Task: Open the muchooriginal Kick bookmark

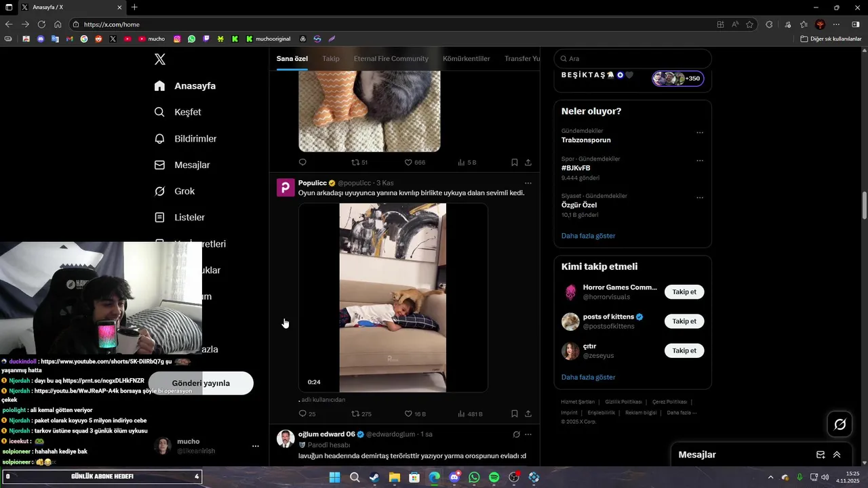Action: [x=268, y=39]
